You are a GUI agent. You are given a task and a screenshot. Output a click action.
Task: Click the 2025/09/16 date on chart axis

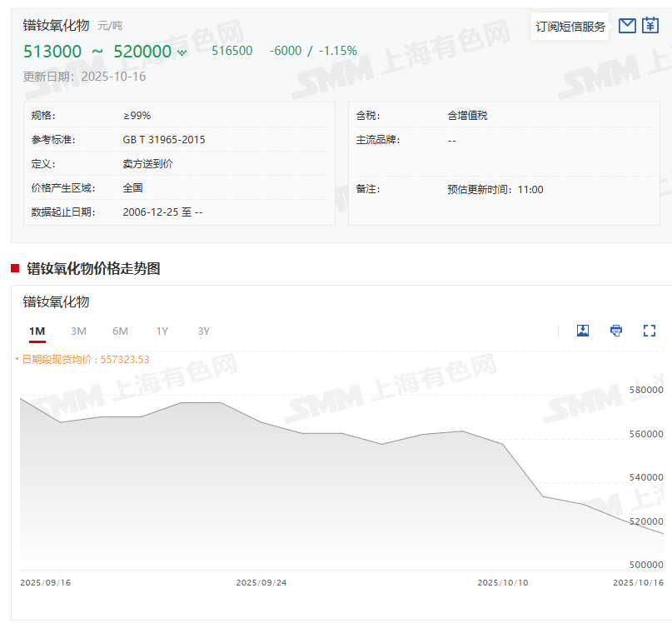coord(46,583)
